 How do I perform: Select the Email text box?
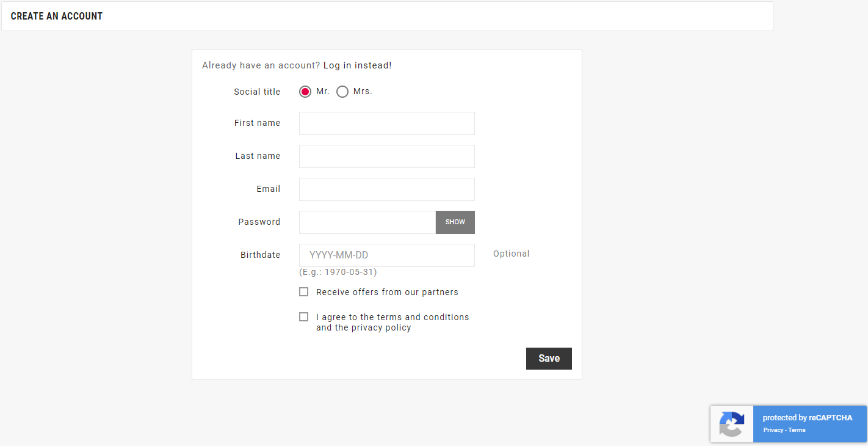(386, 189)
